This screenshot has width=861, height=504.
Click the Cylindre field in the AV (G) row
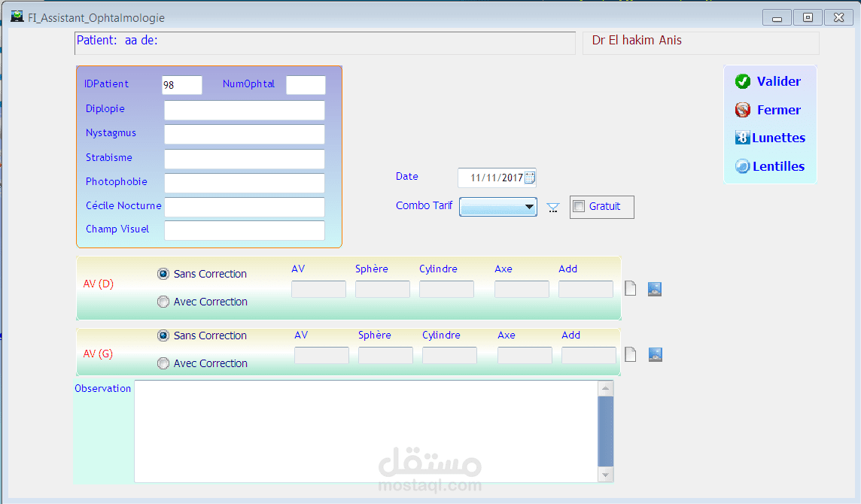pyautogui.click(x=450, y=355)
